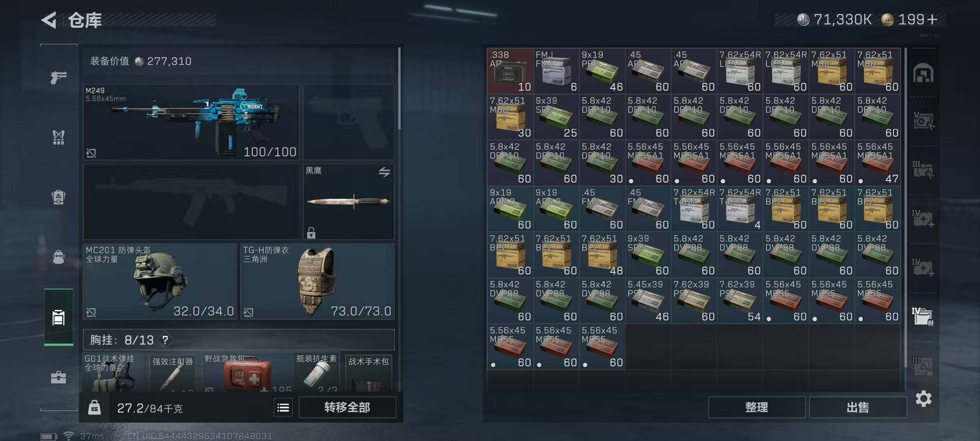The height and width of the screenshot is (441, 980).
Task: Click the 整理 organize button
Action: [757, 407]
